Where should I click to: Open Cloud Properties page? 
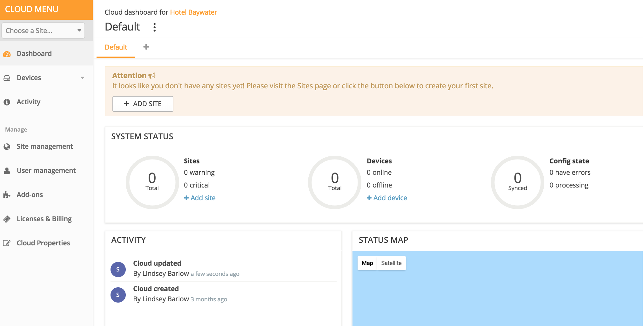tap(46, 243)
